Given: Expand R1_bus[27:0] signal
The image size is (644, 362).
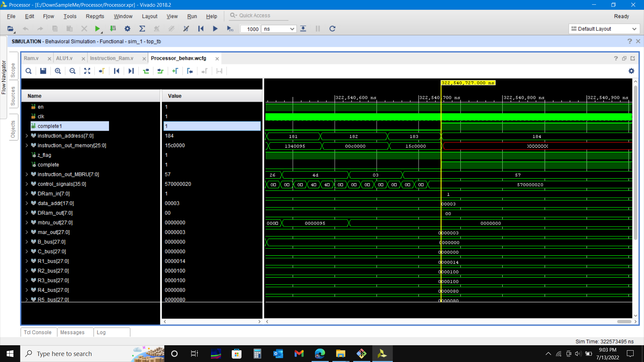Looking at the screenshot, I should pos(27,261).
